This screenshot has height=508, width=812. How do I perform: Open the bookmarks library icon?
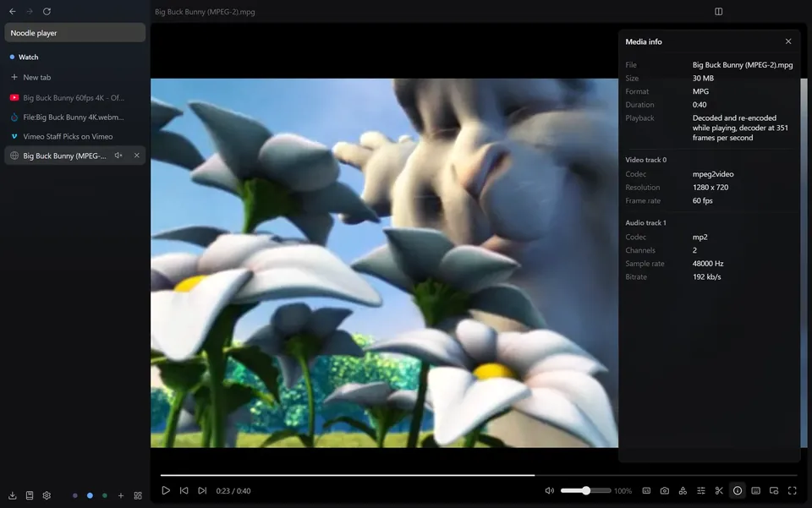tap(30, 495)
